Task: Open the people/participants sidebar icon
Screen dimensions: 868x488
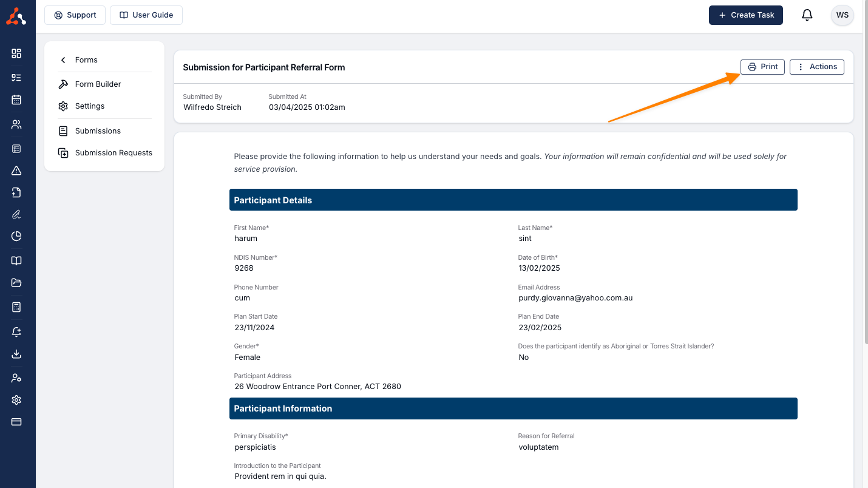Action: (x=16, y=124)
